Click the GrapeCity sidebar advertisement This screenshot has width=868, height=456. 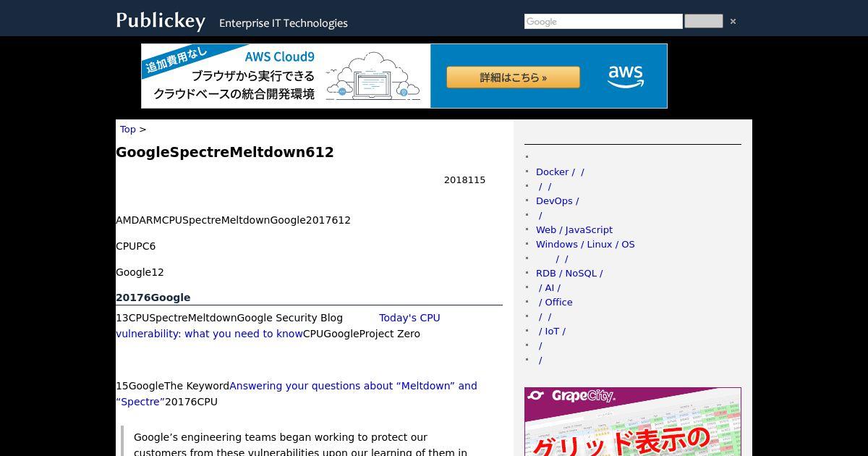coord(633,422)
